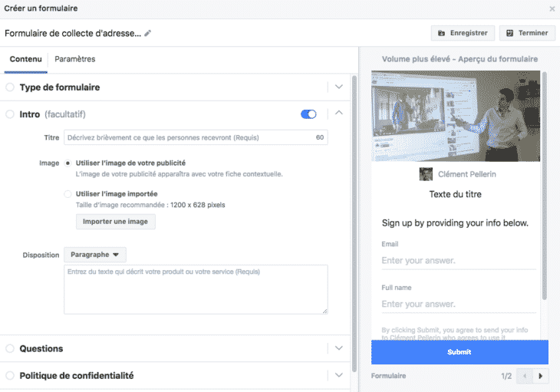Click the Politique de confidentialité status circle
Viewport: 560px width, 392px height.
coord(10,376)
